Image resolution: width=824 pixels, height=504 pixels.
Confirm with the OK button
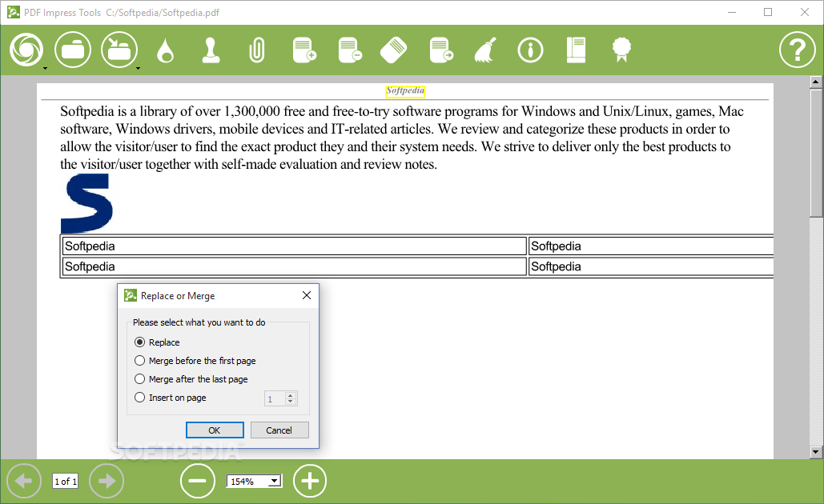click(x=215, y=430)
